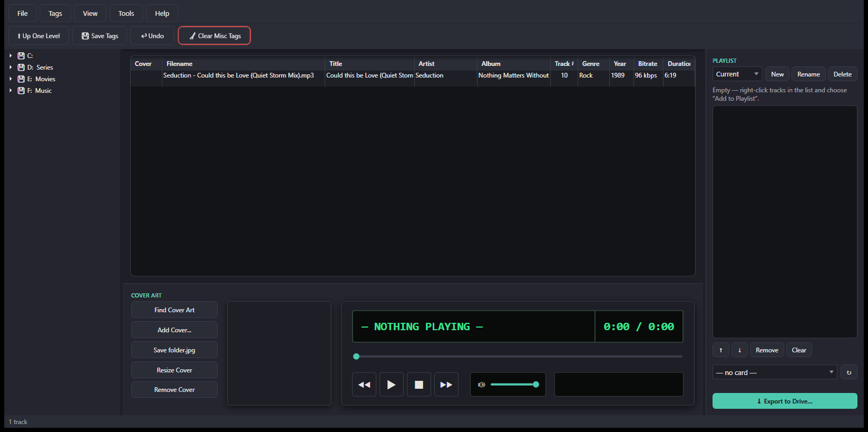Click playlist Remove button
The image size is (868, 432).
pos(767,350)
